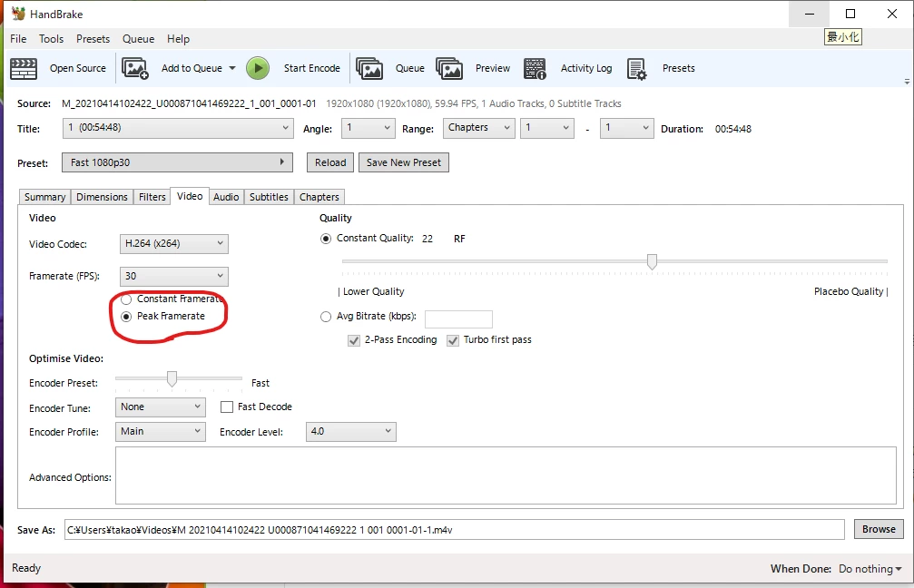Click the Presets gear-document icon
Image resolution: width=914 pixels, height=588 pixels.
tap(636, 68)
